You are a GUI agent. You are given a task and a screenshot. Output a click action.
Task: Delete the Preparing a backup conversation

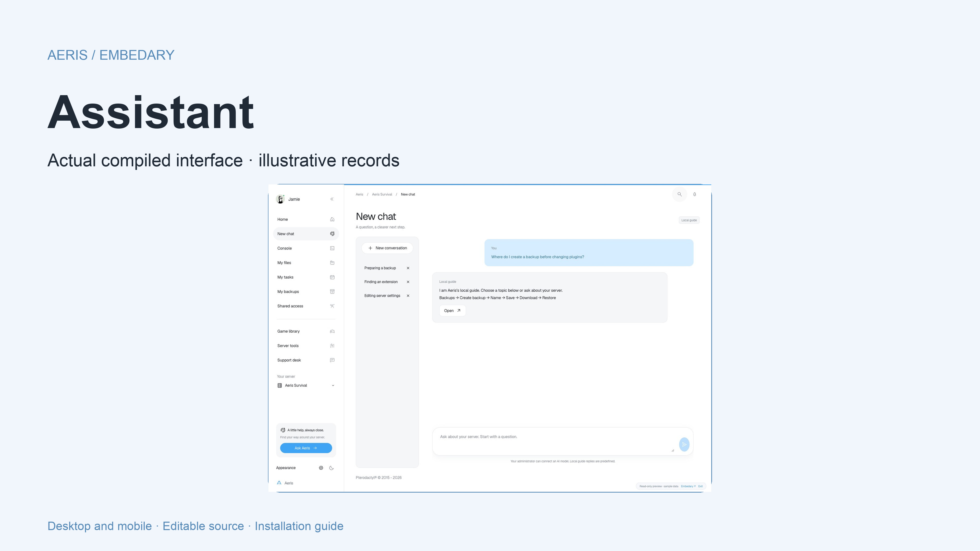408,268
